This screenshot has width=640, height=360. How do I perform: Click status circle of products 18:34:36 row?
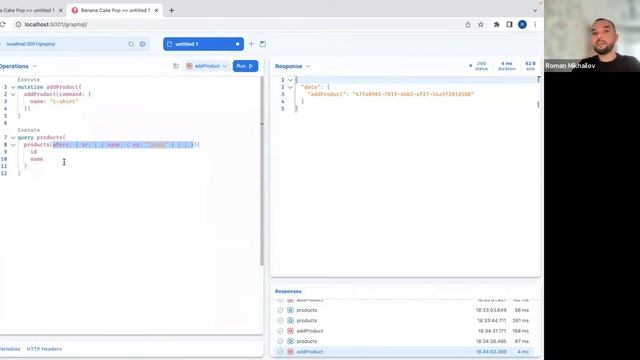click(x=280, y=341)
